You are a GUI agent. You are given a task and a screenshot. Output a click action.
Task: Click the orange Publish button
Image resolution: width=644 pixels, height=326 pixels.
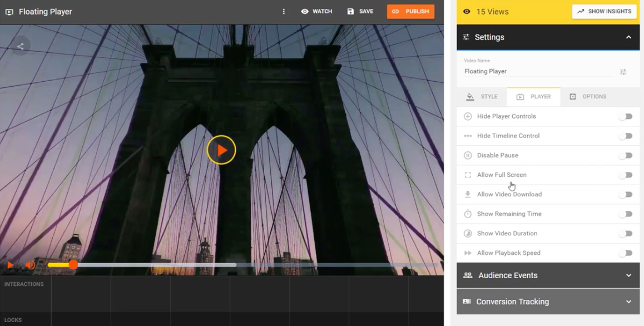[x=410, y=12]
